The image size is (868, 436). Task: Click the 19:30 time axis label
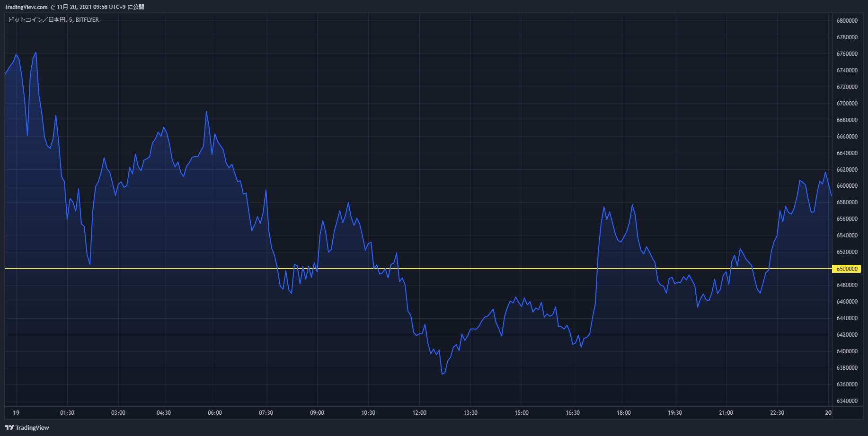tap(675, 413)
